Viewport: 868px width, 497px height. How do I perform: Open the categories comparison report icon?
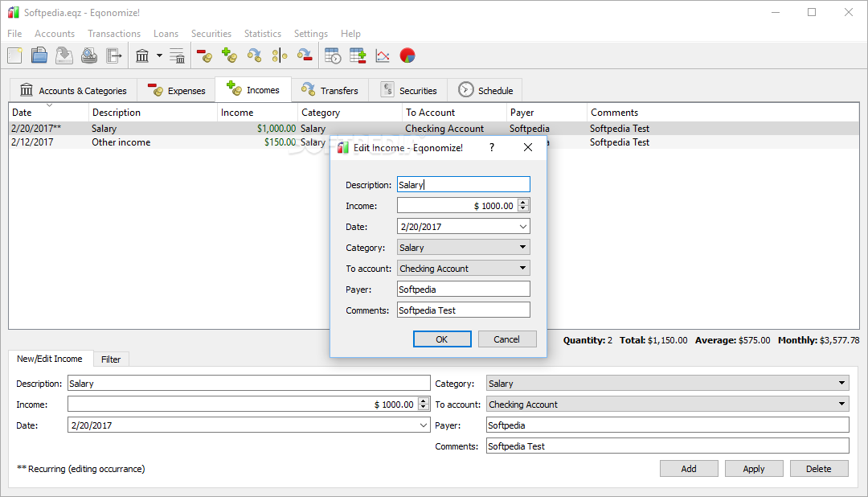pos(358,55)
